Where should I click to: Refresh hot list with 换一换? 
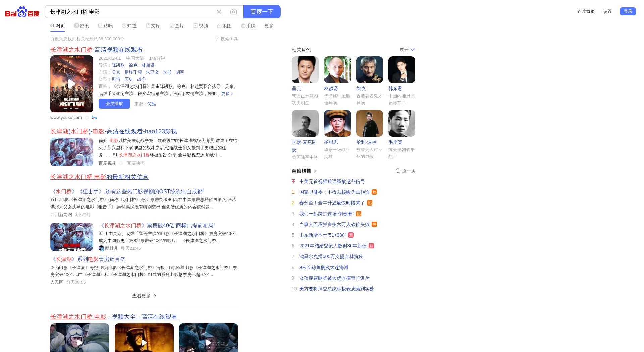[x=406, y=171]
